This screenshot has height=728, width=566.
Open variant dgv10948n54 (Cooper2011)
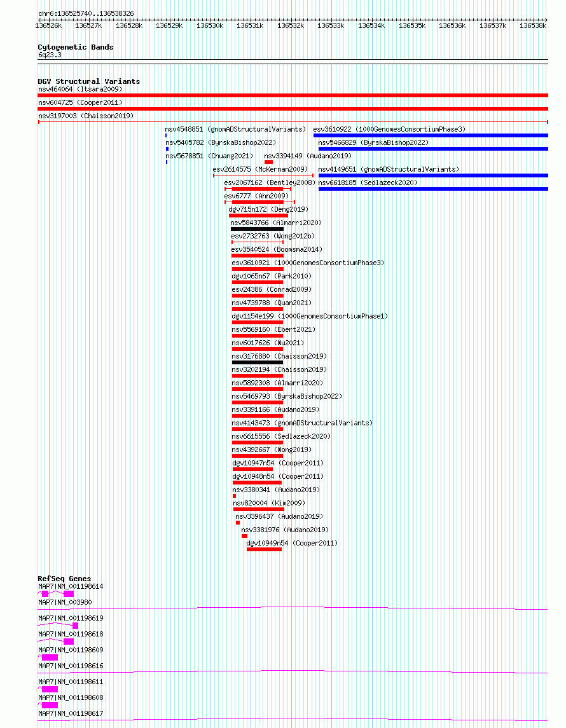click(279, 477)
